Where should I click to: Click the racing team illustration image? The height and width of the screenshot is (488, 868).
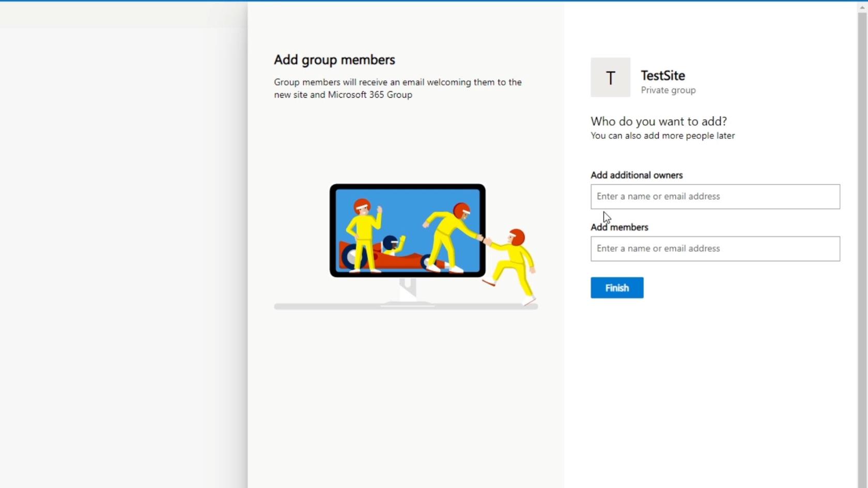[406, 246]
